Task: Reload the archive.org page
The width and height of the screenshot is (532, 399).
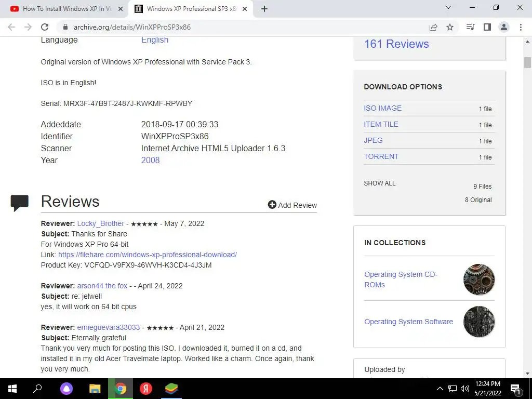Action: (x=45, y=27)
